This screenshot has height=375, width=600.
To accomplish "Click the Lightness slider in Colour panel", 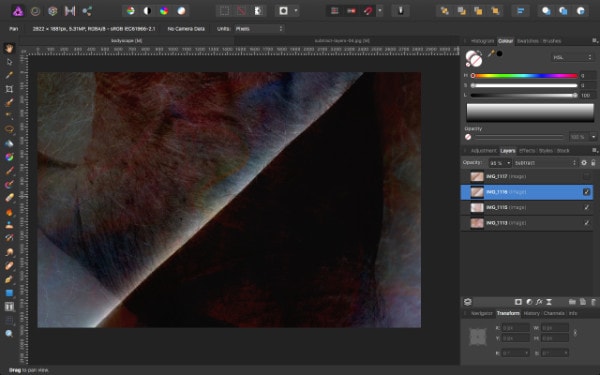I will (525, 95).
